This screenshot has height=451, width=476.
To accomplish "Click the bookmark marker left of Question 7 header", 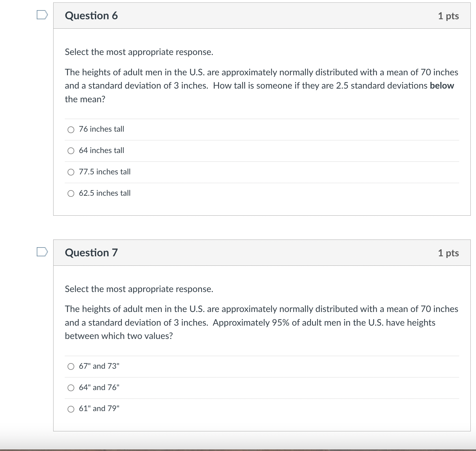I will coord(42,252).
